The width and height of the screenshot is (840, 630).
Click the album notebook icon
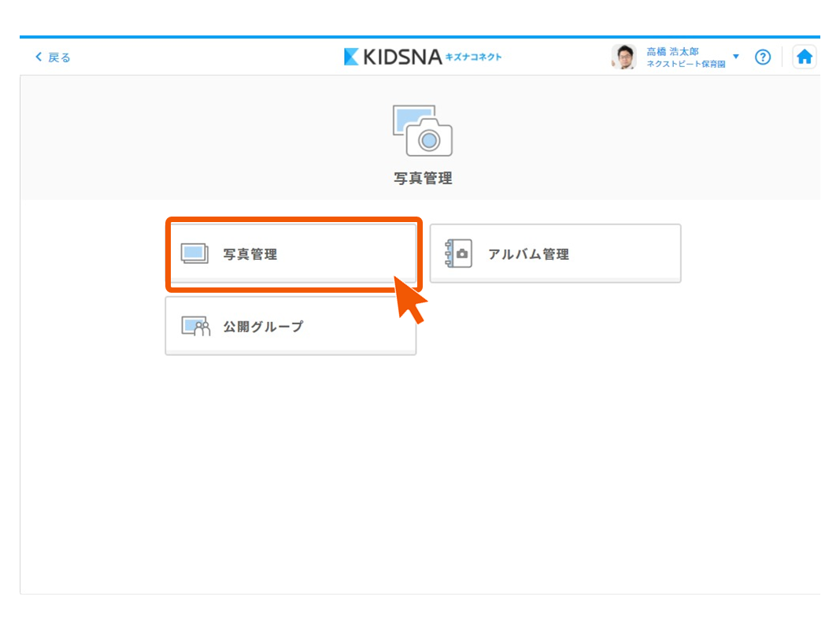pyautogui.click(x=458, y=254)
